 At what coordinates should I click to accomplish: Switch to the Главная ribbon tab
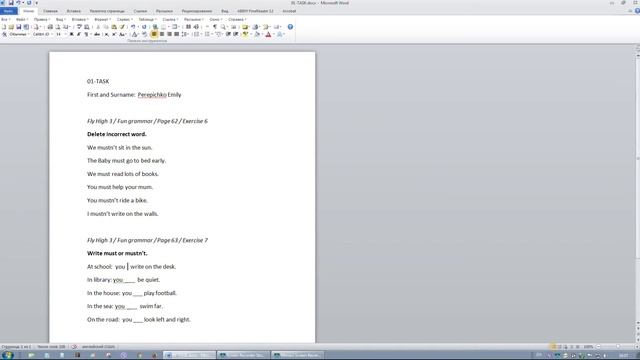click(x=50, y=11)
